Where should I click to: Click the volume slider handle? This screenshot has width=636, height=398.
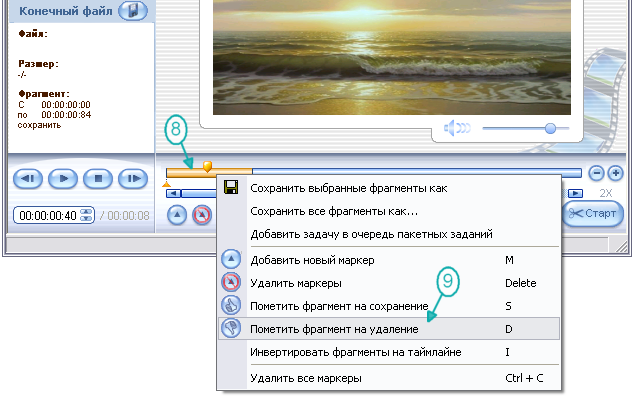coord(550,128)
